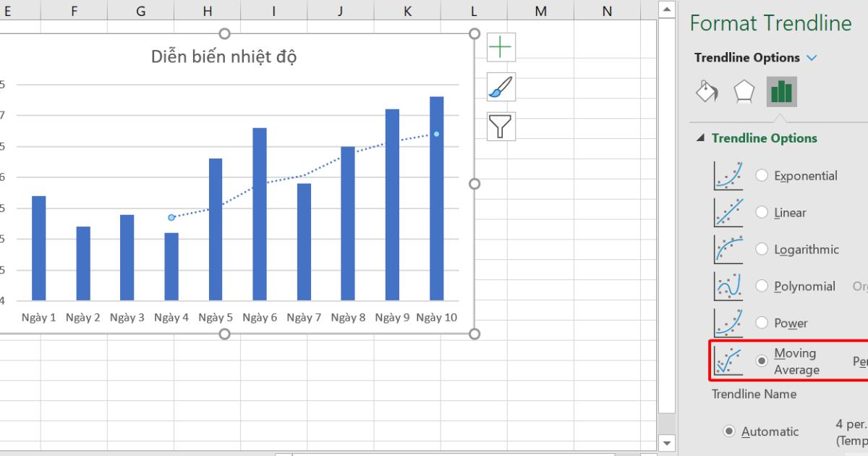This screenshot has height=456, width=868.
Task: Open the Chart Elements plus icon
Action: coord(501,47)
